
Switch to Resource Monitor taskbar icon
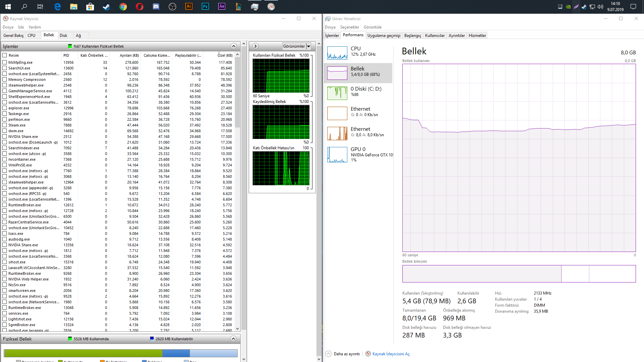point(271,7)
